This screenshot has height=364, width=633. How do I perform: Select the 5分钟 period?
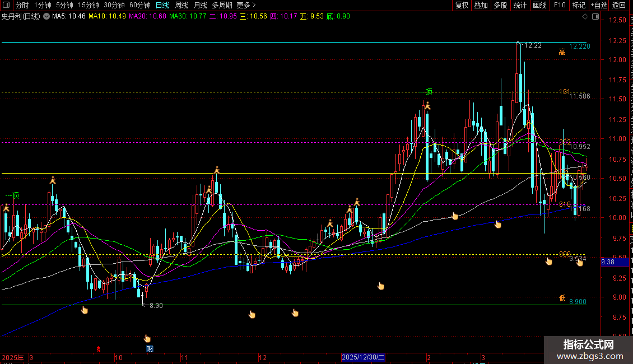pos(64,5)
